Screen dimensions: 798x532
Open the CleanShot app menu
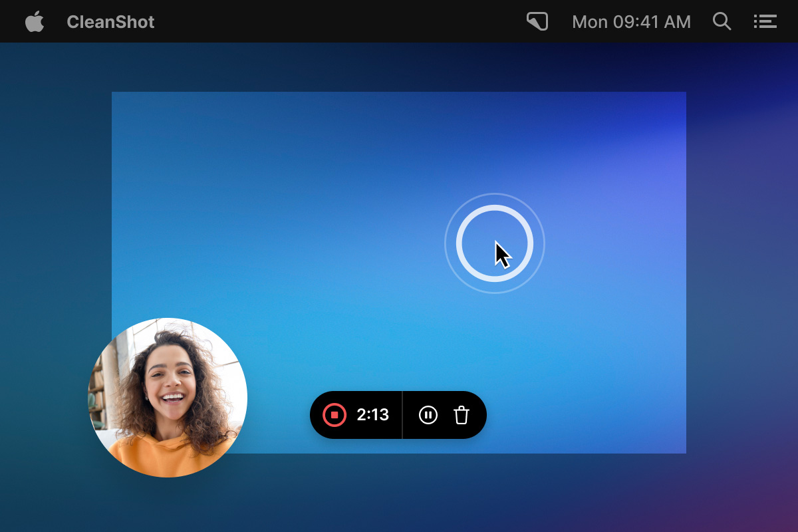(110, 22)
